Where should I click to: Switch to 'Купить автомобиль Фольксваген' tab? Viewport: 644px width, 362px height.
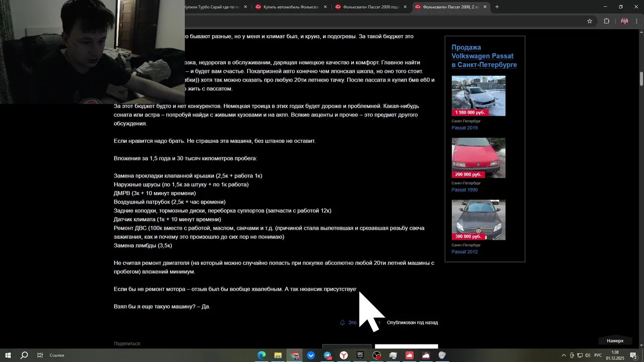point(291,7)
